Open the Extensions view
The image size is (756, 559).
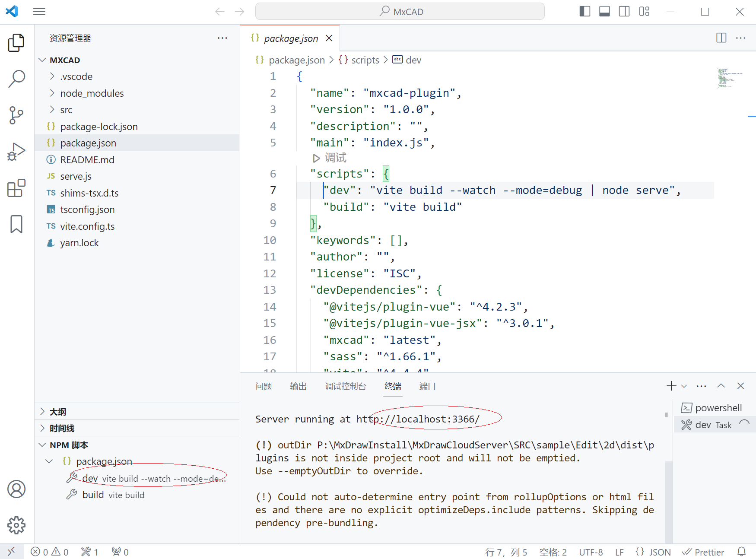tap(16, 188)
